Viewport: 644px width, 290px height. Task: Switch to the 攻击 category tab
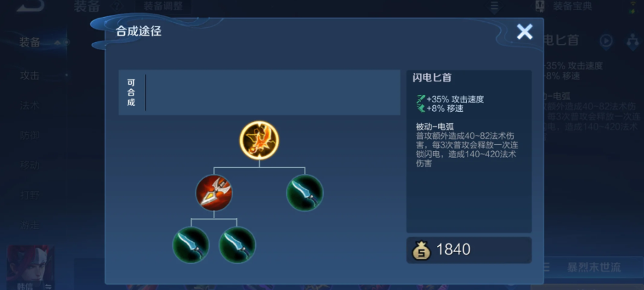[30, 75]
